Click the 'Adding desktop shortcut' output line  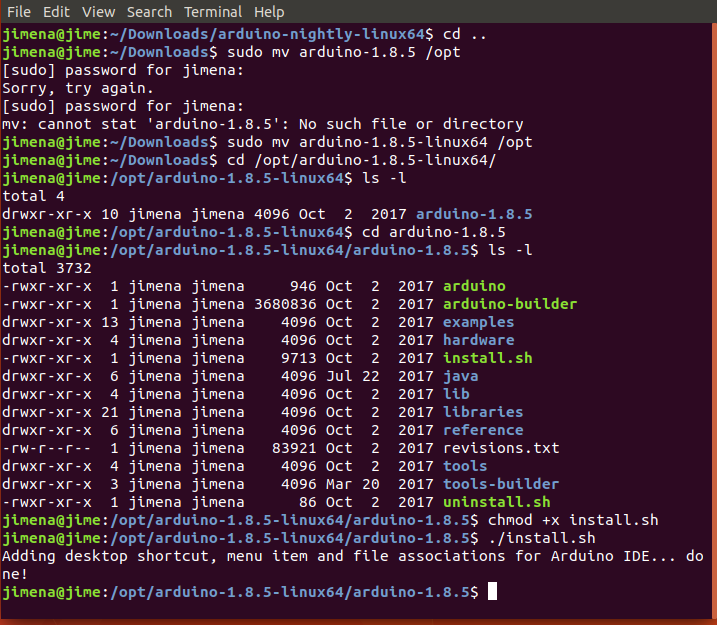(x=353, y=565)
